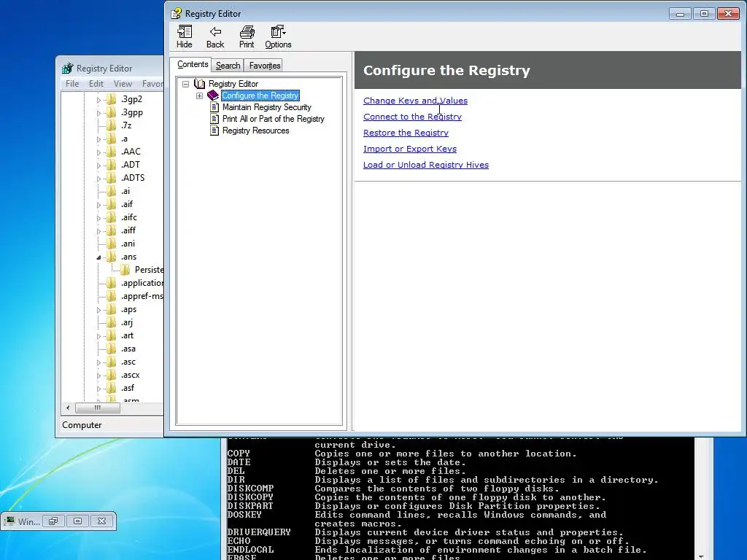Screen dimensions: 747x560
Task: Maximize the minimized Win... window
Action: point(77,521)
